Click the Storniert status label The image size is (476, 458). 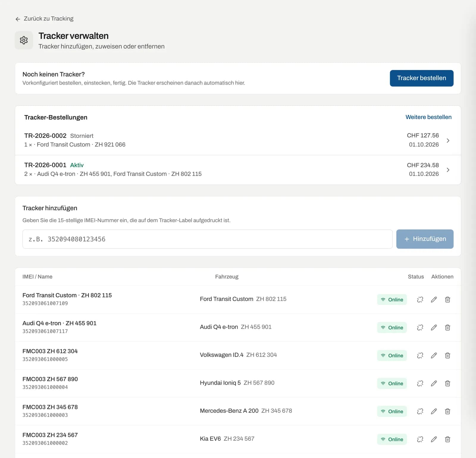[82, 136]
